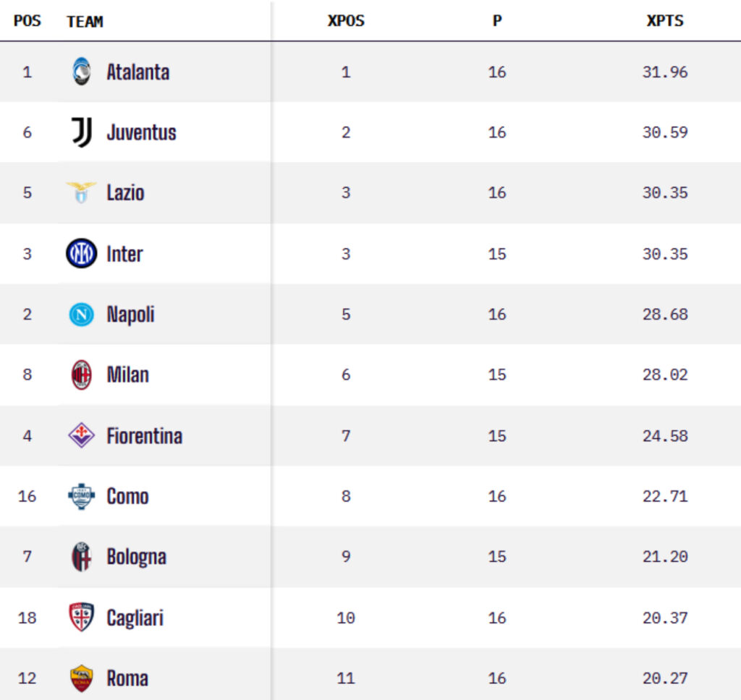Image resolution: width=741 pixels, height=700 pixels.
Task: Click the Inter club badge
Action: pyautogui.click(x=81, y=254)
